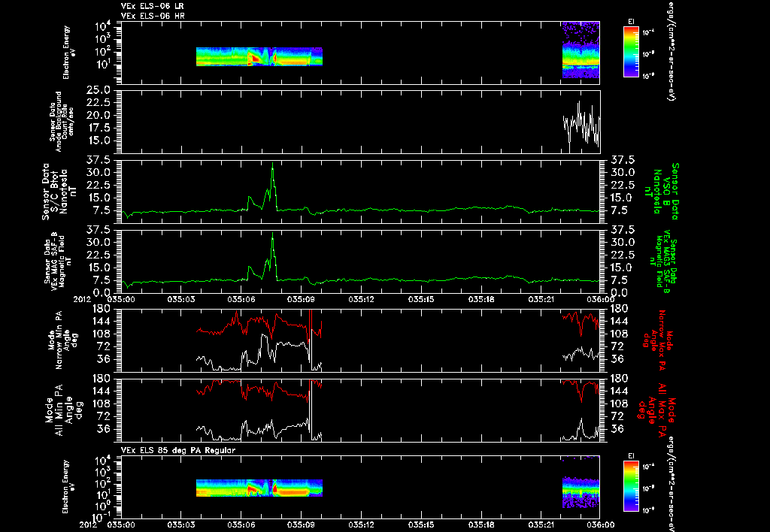Click the "VEx ELS-06 LR" title text
Viewport: 770px width, 532px height.
[x=152, y=6]
